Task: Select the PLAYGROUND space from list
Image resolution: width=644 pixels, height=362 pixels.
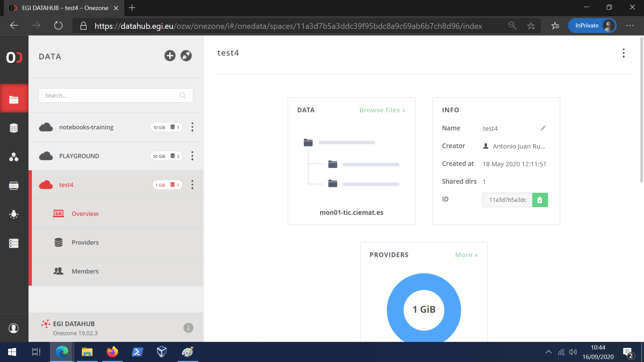Action: 79,156
